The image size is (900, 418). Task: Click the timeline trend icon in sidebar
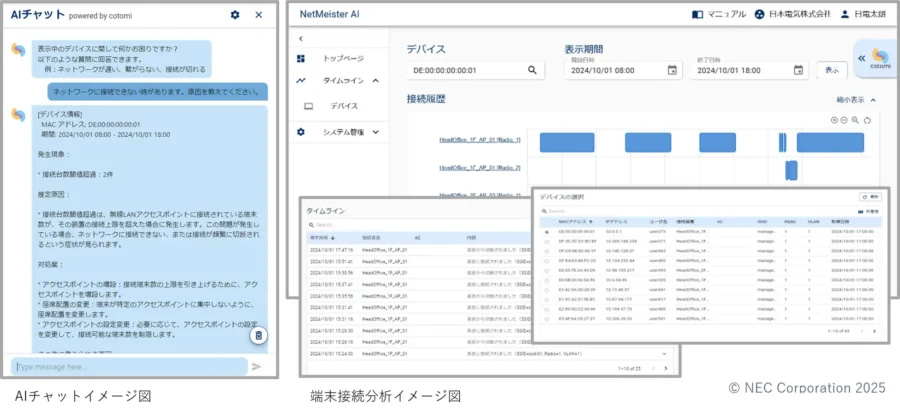click(x=301, y=81)
